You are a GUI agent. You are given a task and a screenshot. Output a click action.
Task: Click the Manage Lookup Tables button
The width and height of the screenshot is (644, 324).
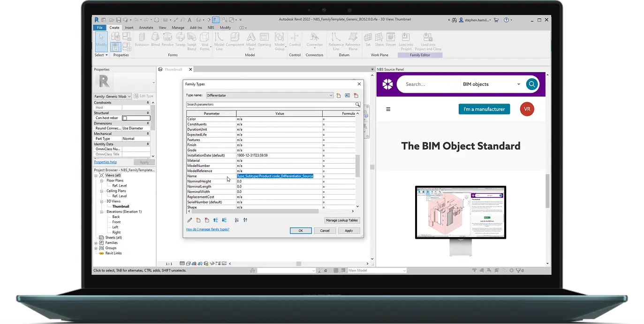341,220
